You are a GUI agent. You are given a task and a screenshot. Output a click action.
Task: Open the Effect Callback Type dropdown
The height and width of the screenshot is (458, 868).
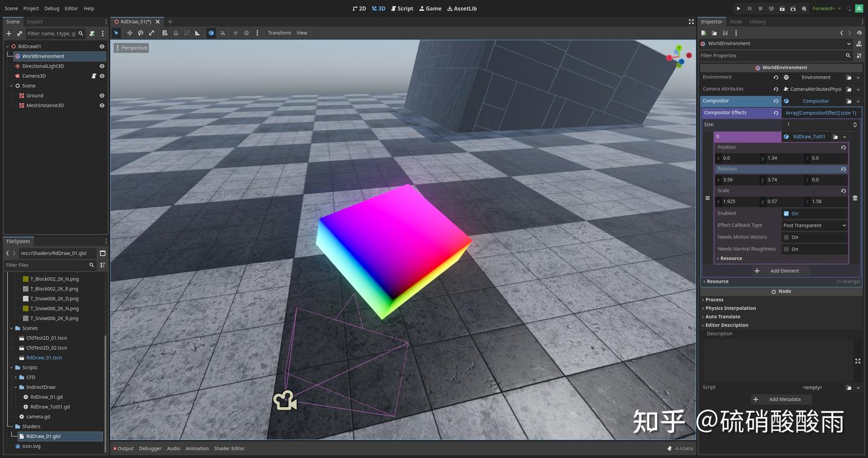tap(814, 225)
